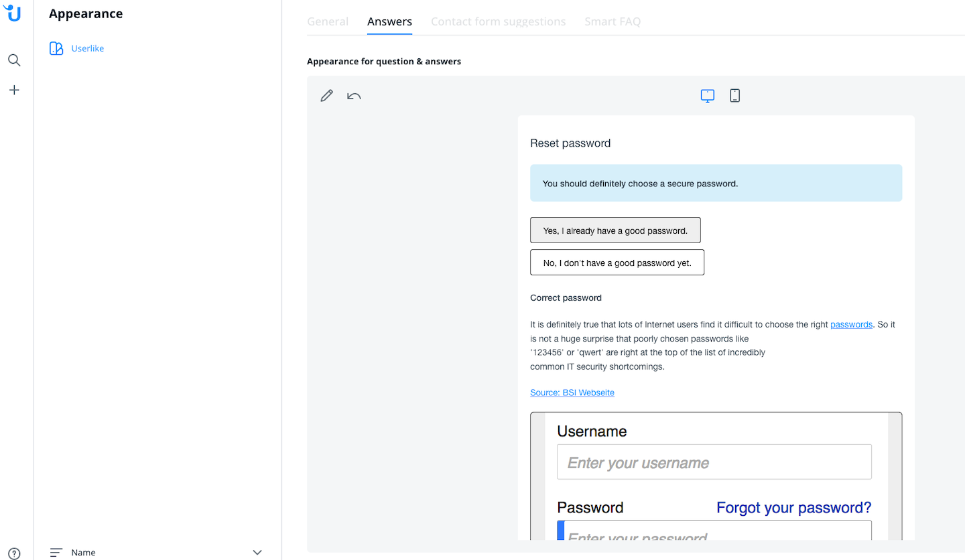
Task: Click the Userlike logo icon
Action: point(13,13)
